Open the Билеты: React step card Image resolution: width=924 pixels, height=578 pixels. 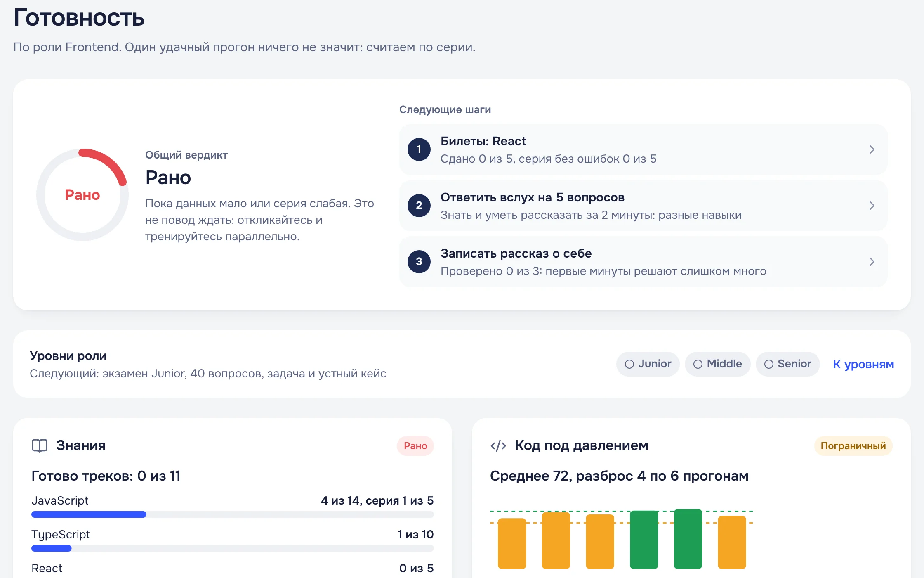click(x=643, y=149)
